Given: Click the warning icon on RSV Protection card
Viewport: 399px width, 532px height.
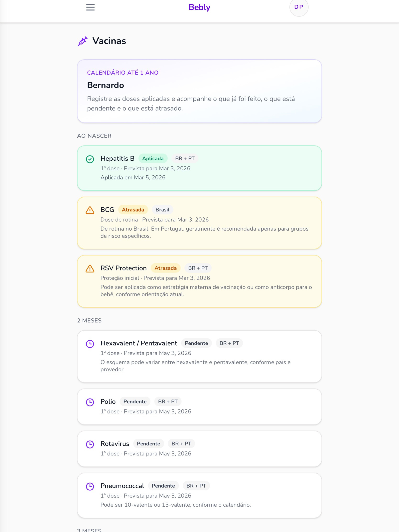Looking at the screenshot, I should point(90,269).
